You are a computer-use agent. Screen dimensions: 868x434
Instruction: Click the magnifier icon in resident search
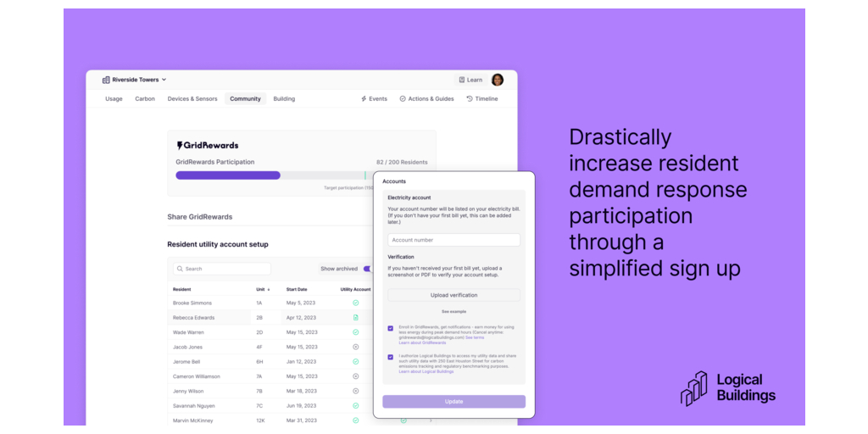[x=179, y=269]
